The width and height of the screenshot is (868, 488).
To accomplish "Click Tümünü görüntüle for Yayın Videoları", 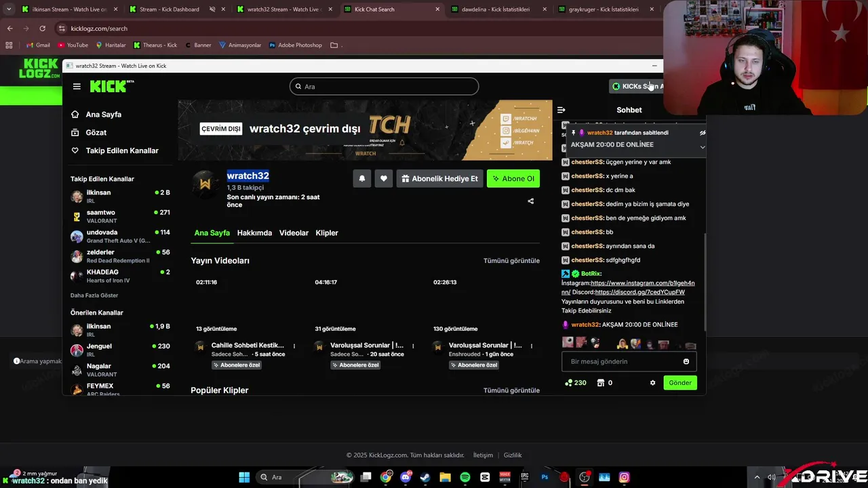I will (511, 260).
